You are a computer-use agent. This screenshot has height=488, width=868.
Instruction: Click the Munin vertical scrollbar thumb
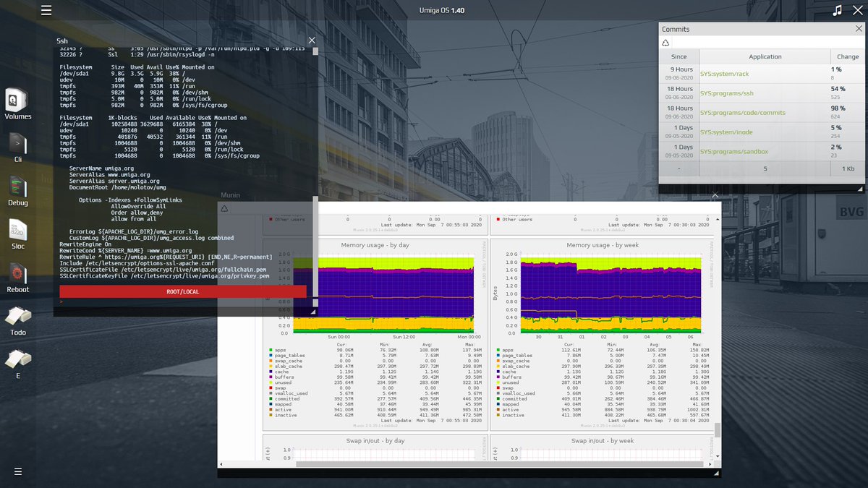[718, 429]
